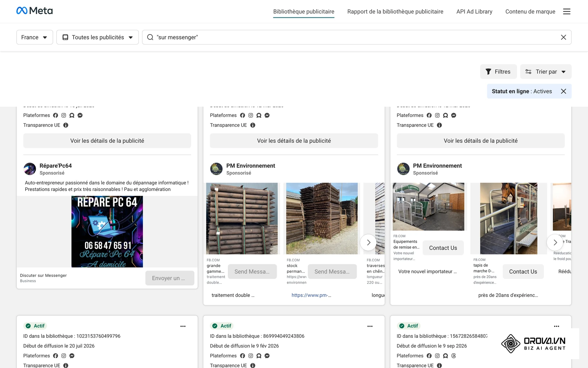Go to API Ad Library
Viewport: 588px width, 368px height.
coord(474,11)
